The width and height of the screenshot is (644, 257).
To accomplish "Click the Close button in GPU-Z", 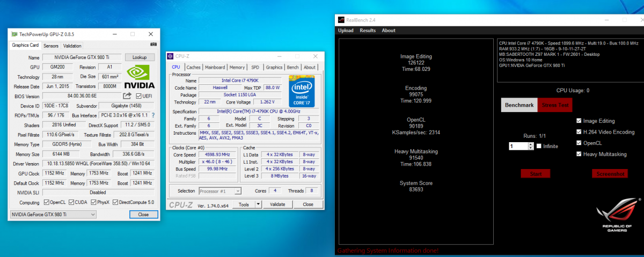I will tap(143, 214).
